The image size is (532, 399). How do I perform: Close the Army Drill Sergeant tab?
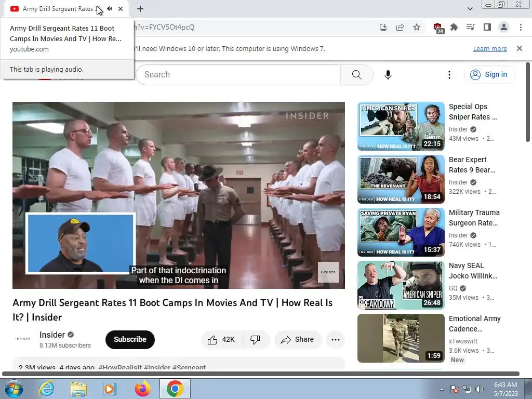pyautogui.click(x=121, y=9)
